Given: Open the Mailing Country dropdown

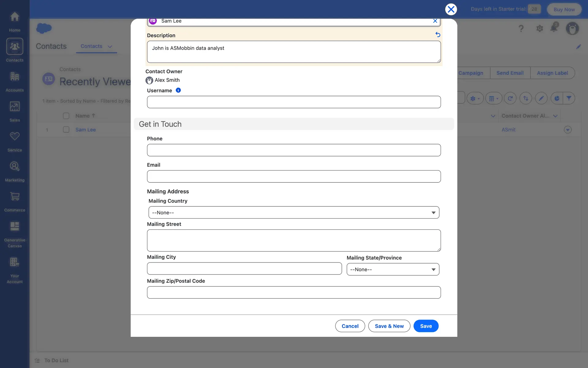Looking at the screenshot, I should tap(294, 213).
